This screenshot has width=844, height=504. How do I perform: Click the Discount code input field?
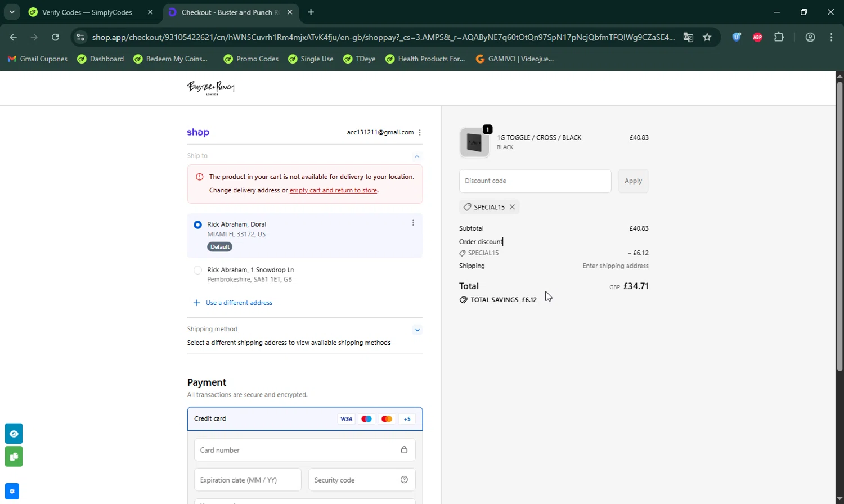(x=535, y=181)
